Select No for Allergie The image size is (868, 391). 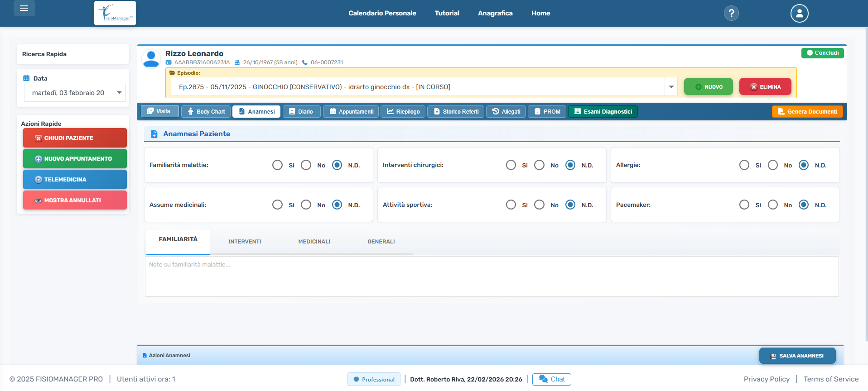[x=773, y=165]
